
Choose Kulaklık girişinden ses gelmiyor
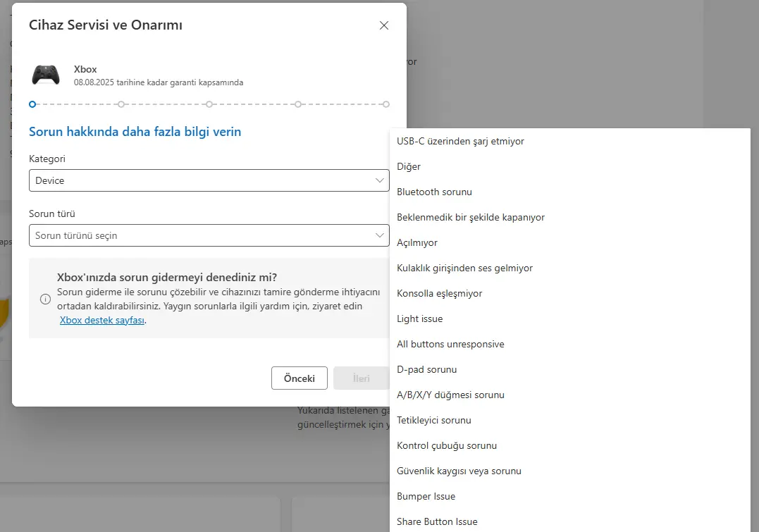(569, 268)
